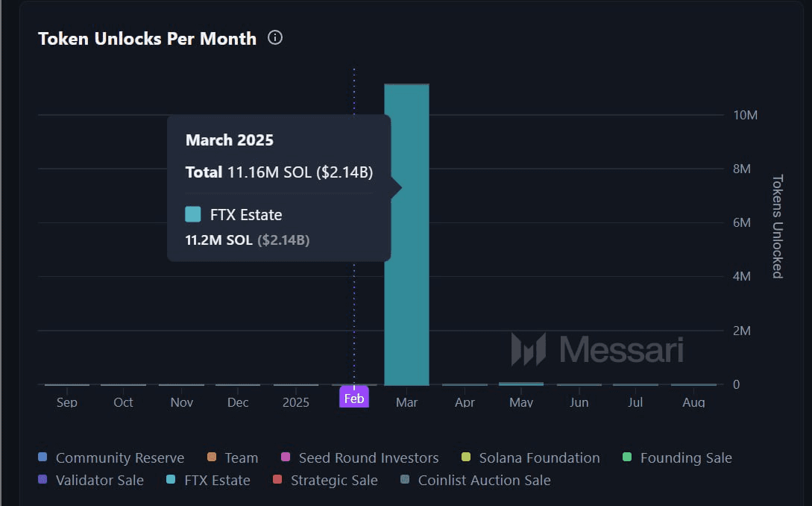Toggle Seed Round Investors legend swatch

(x=286, y=457)
